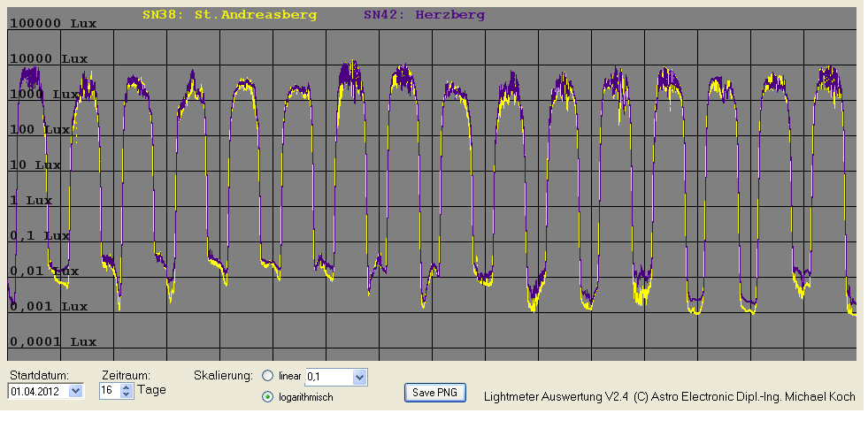Click the Save PNG button

coord(435,392)
